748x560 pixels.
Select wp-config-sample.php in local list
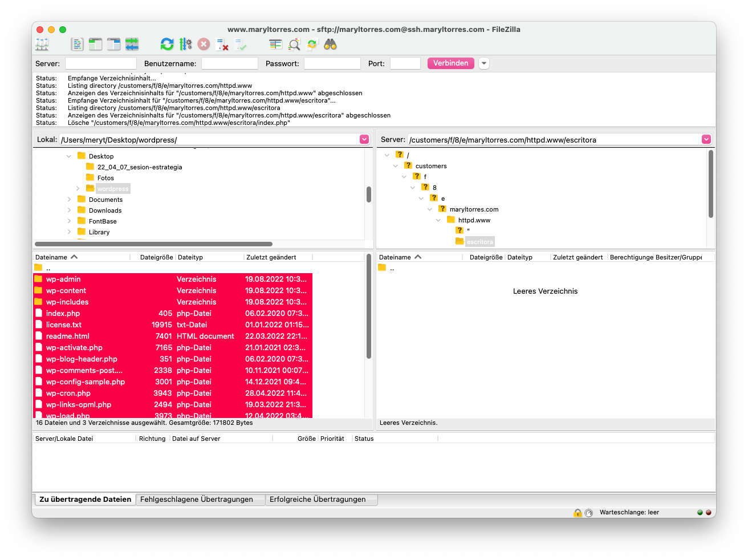point(86,382)
